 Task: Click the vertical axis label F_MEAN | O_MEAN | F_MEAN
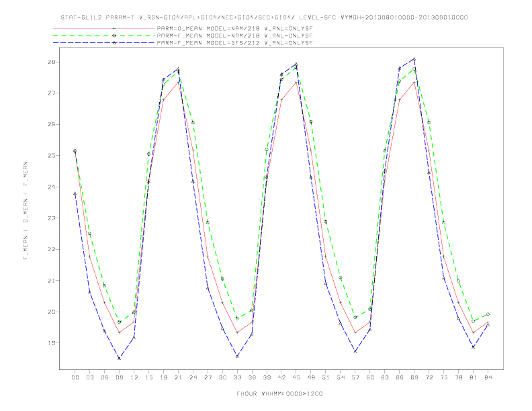coord(26,211)
